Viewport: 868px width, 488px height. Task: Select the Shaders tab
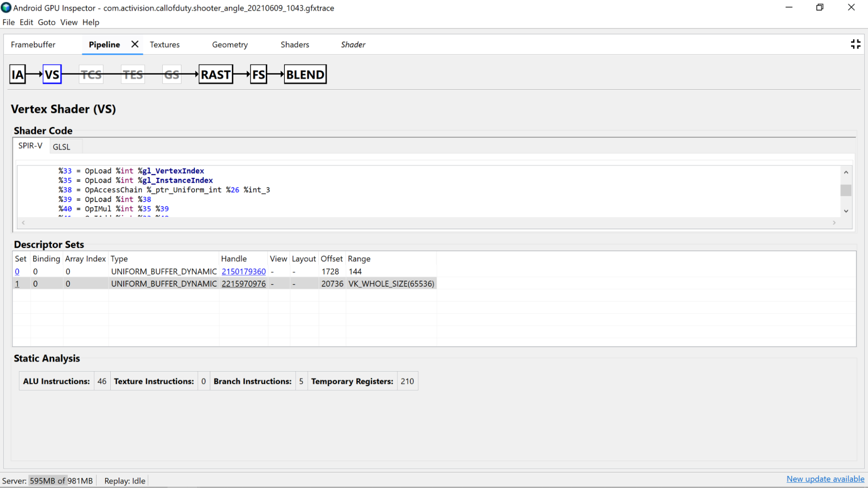coord(295,45)
